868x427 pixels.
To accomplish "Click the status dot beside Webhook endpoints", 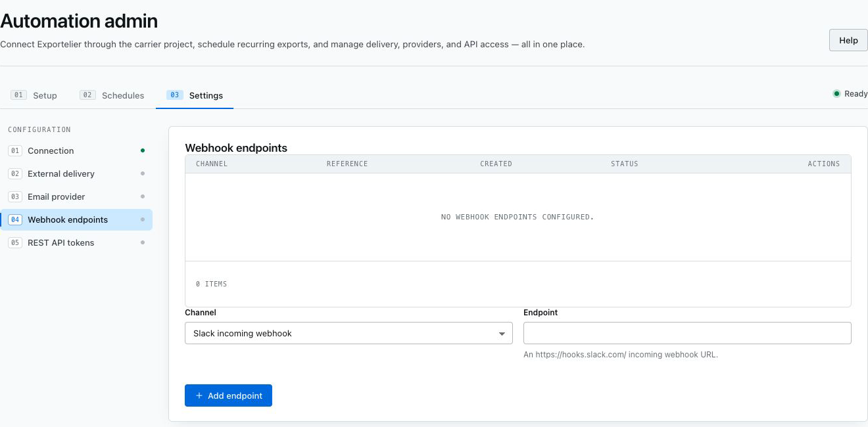I will 143,219.
